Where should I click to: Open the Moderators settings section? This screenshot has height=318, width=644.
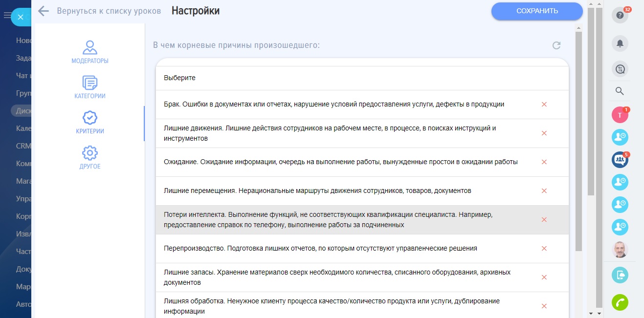tap(90, 52)
